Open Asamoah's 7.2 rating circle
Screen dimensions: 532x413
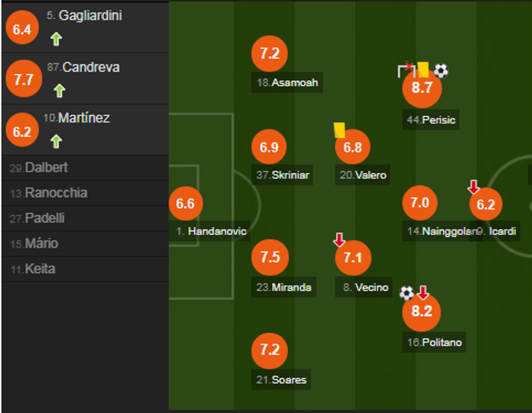(x=269, y=54)
